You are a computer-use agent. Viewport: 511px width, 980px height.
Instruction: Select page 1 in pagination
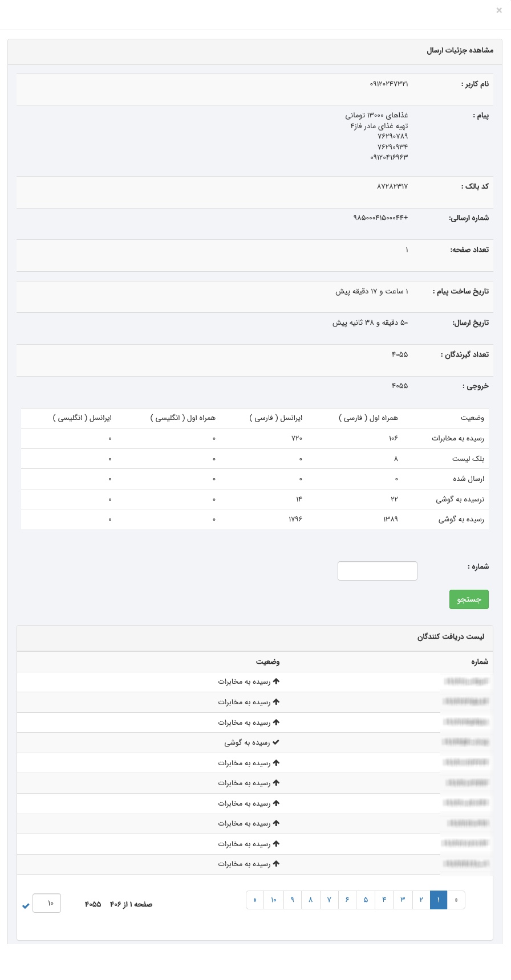[439, 900]
